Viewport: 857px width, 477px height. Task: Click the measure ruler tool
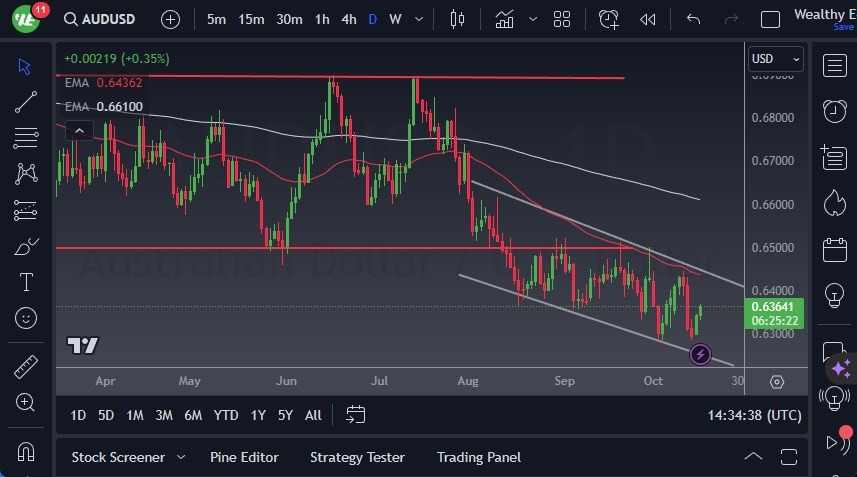click(26, 367)
